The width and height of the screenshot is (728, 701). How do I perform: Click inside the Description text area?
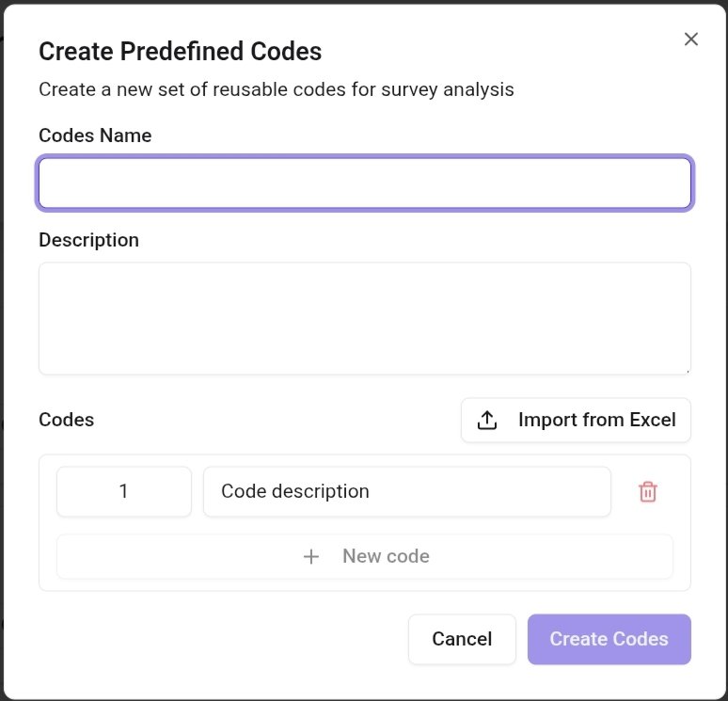(x=365, y=318)
